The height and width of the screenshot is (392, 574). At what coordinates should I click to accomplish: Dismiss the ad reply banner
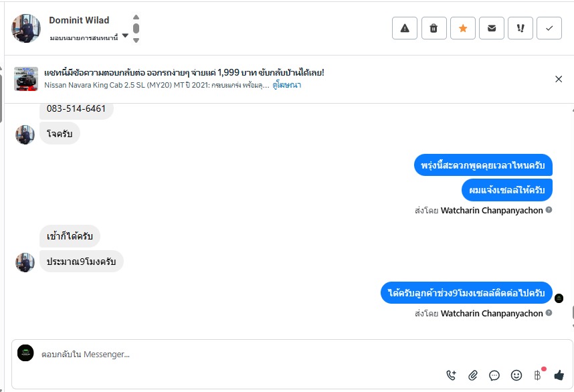click(x=559, y=79)
